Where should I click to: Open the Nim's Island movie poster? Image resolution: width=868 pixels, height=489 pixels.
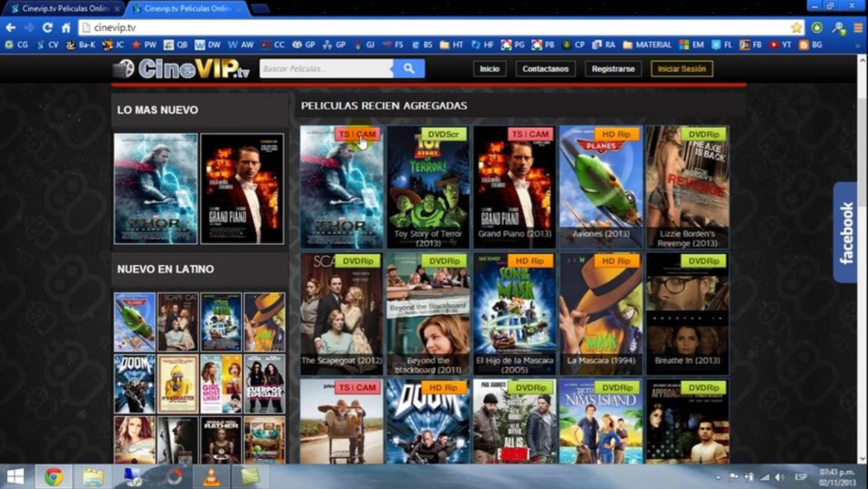click(601, 422)
